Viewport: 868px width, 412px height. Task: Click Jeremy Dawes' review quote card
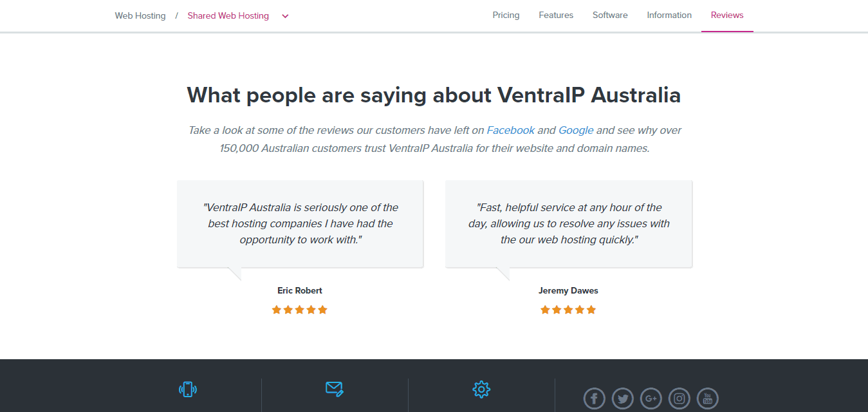(x=569, y=224)
